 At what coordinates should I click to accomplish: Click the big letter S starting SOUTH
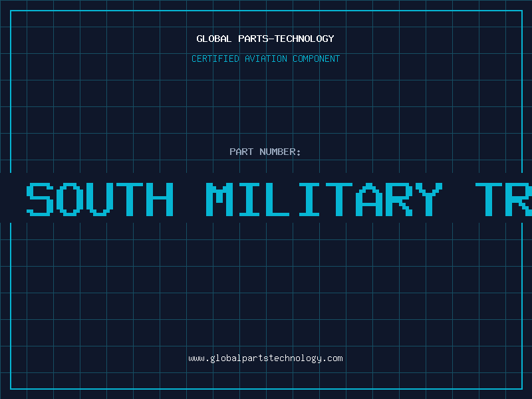coord(40,199)
